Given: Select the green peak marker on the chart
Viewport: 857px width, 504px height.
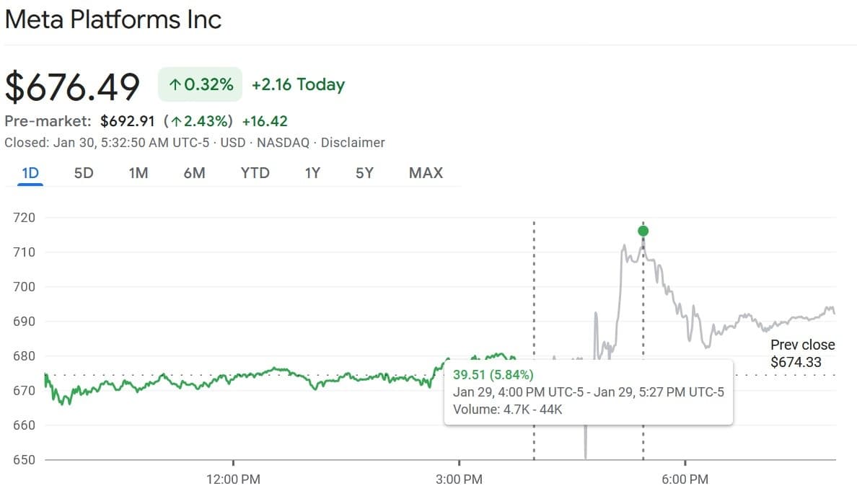Looking at the screenshot, I should 643,231.
